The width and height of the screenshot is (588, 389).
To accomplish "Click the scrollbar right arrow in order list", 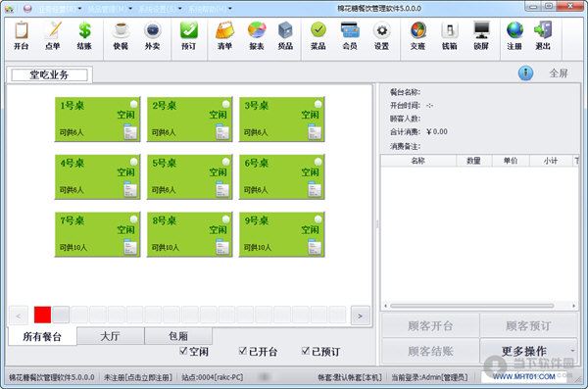I will (573, 306).
